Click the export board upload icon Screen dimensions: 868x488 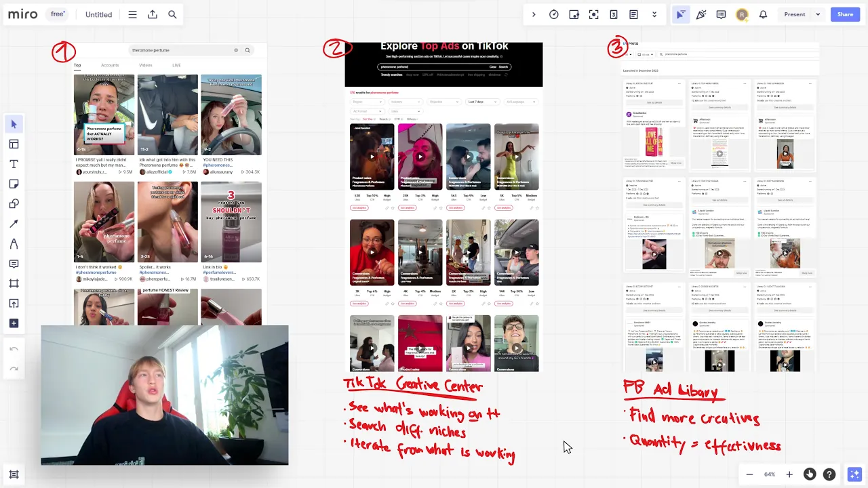(x=153, y=14)
